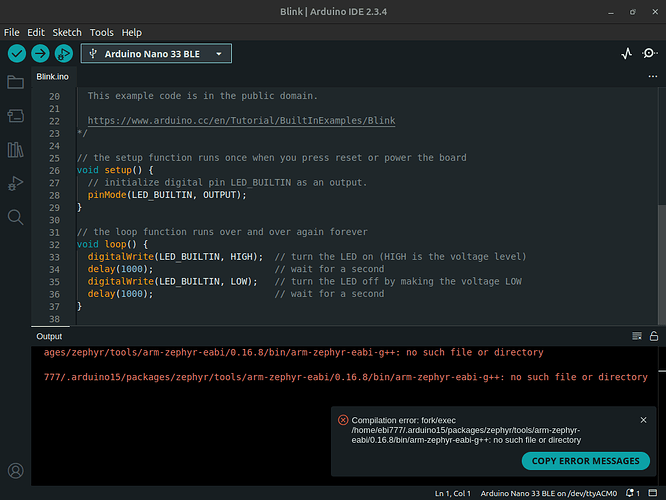Open the Tools menu
666x500 pixels.
tap(102, 32)
